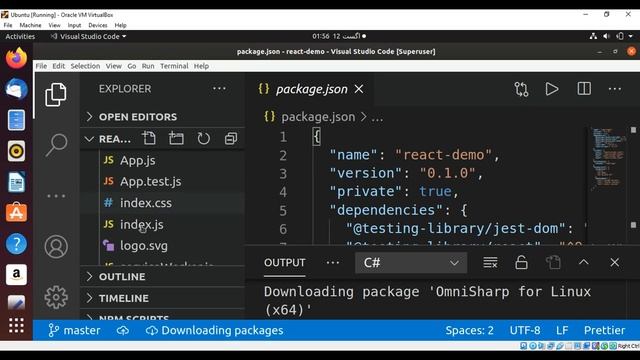Open Activities overview
The height and width of the screenshot is (360, 640).
[x=20, y=36]
